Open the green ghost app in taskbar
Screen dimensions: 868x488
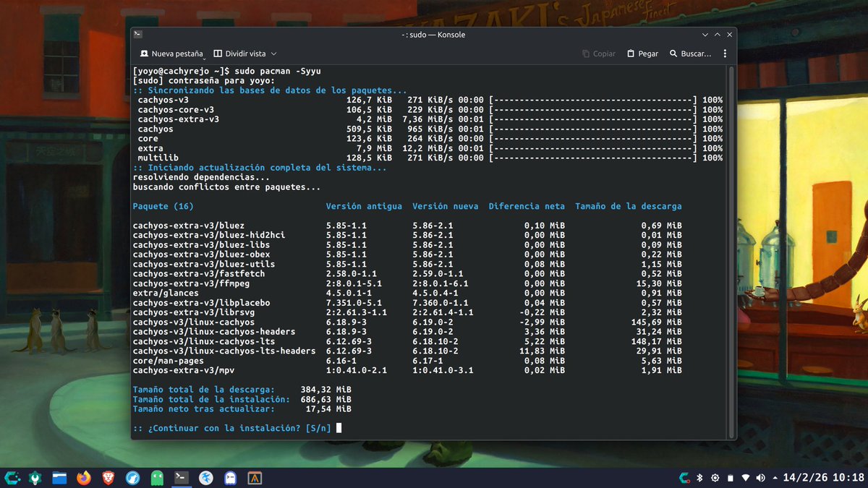[x=158, y=477]
